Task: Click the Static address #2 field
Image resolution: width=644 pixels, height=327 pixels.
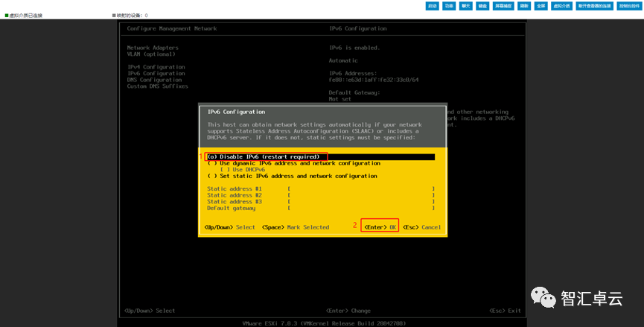Action: [361, 195]
